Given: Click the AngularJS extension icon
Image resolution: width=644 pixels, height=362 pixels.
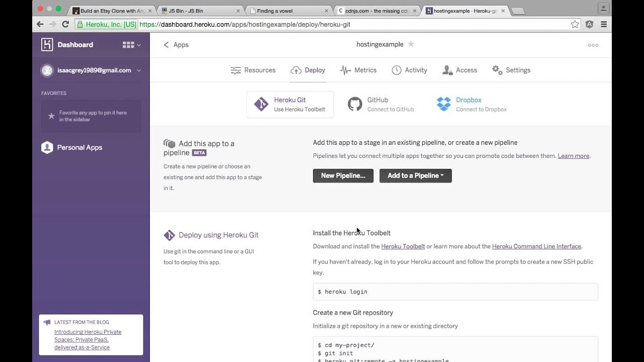Looking at the screenshot, I should tap(589, 24).
